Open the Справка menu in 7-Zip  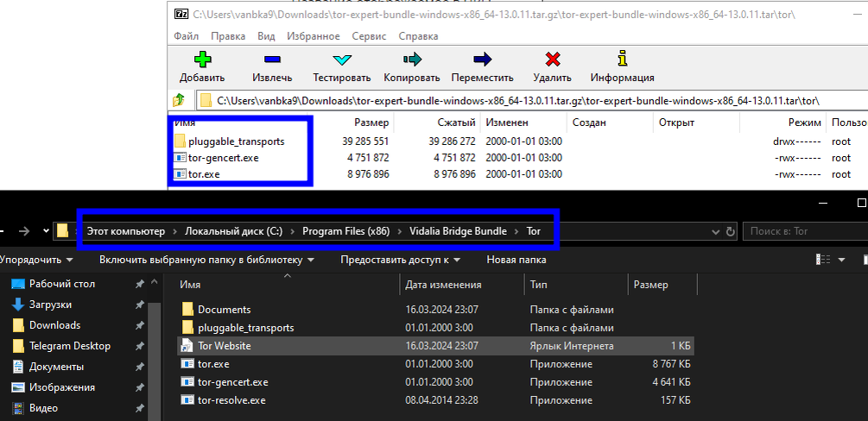[x=419, y=36]
